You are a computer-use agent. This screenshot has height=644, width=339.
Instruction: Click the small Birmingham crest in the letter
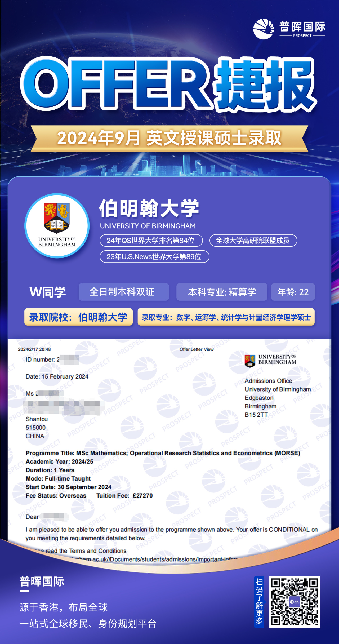coord(250,361)
